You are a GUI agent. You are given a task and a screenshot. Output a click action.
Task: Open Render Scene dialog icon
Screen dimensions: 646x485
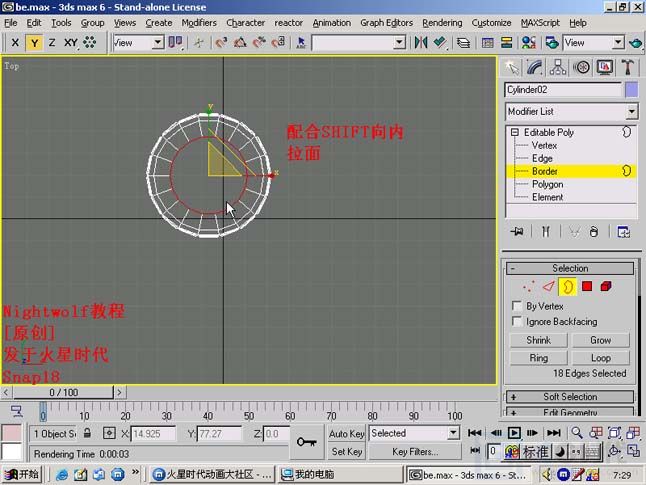click(552, 42)
